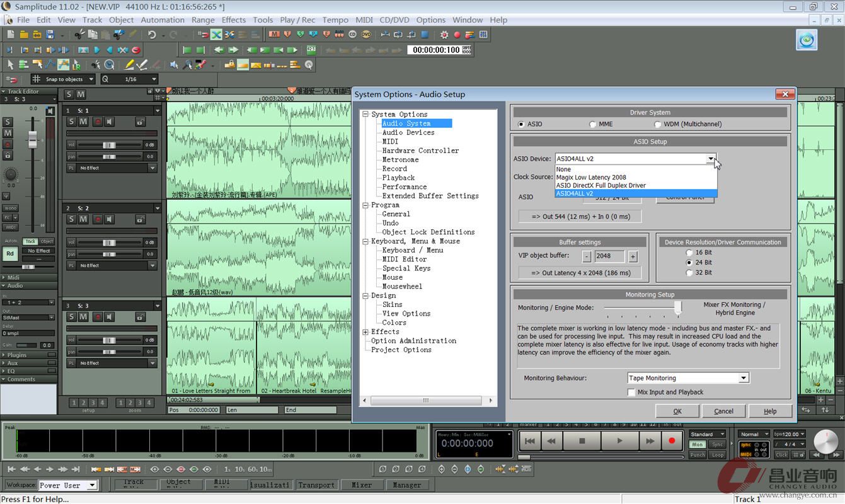Image resolution: width=845 pixels, height=504 pixels.
Task: Click the speaker scrub tool icon
Action: pyautogui.click(x=174, y=64)
